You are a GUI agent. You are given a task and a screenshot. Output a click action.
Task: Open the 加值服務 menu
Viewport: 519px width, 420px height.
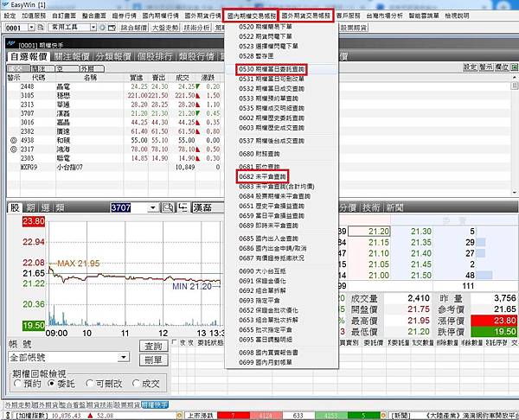[x=34, y=16]
